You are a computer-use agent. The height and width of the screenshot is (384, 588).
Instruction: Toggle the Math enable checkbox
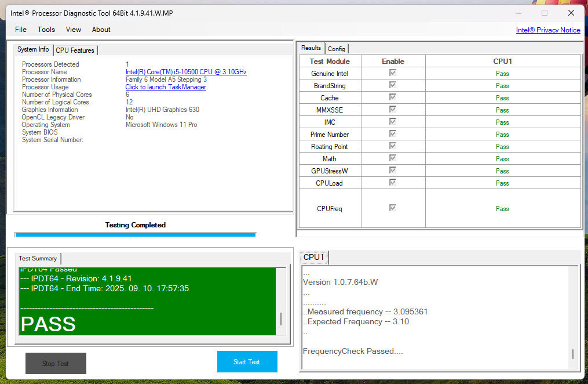tap(393, 158)
